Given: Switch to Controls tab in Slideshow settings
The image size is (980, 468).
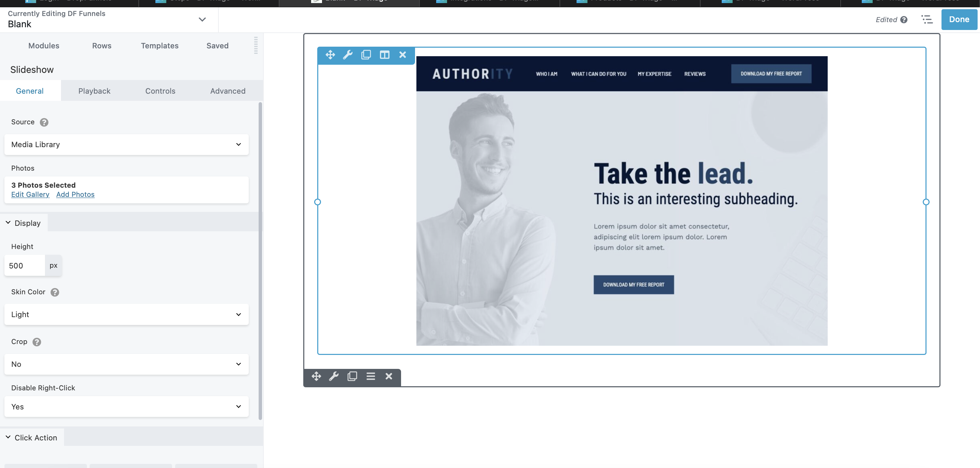Looking at the screenshot, I should click(x=160, y=91).
